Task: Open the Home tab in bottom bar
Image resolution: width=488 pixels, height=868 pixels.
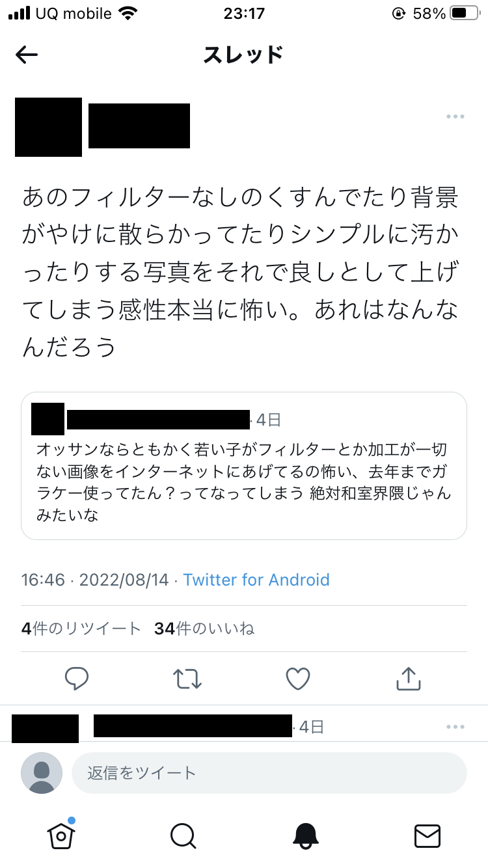Action: [61, 835]
